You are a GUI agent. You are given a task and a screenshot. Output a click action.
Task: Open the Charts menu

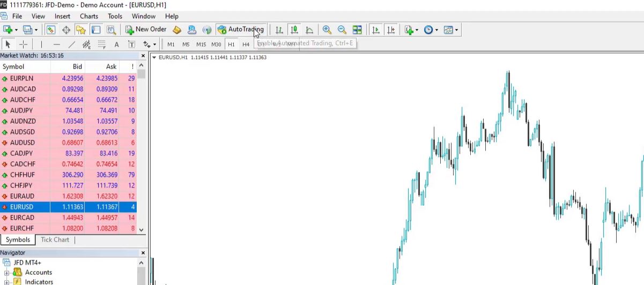click(89, 16)
